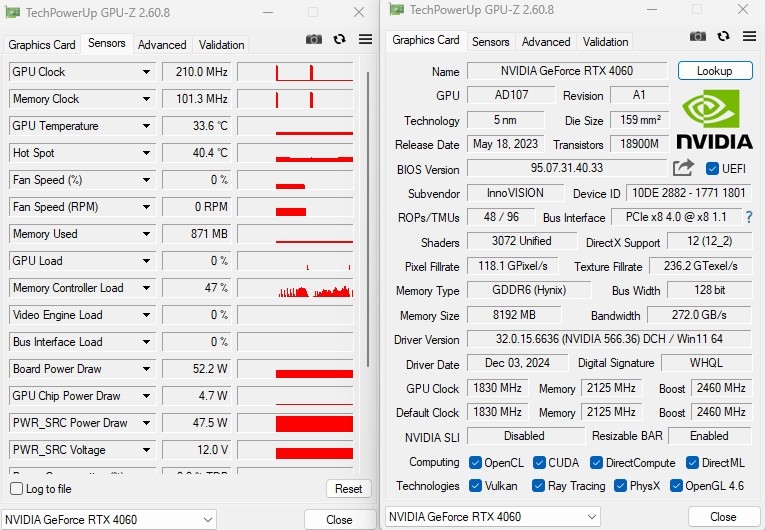Open the Board Power Draw dropdown arrow
This screenshot has width=765, height=530.
(146, 369)
